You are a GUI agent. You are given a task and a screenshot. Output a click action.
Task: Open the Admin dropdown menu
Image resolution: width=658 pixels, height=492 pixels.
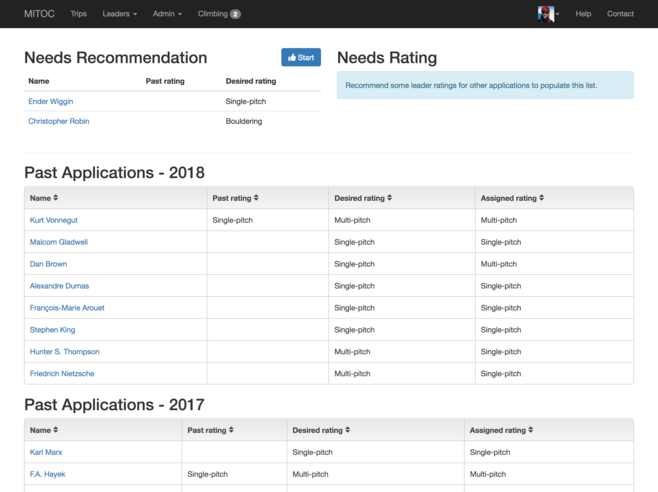pyautogui.click(x=167, y=14)
